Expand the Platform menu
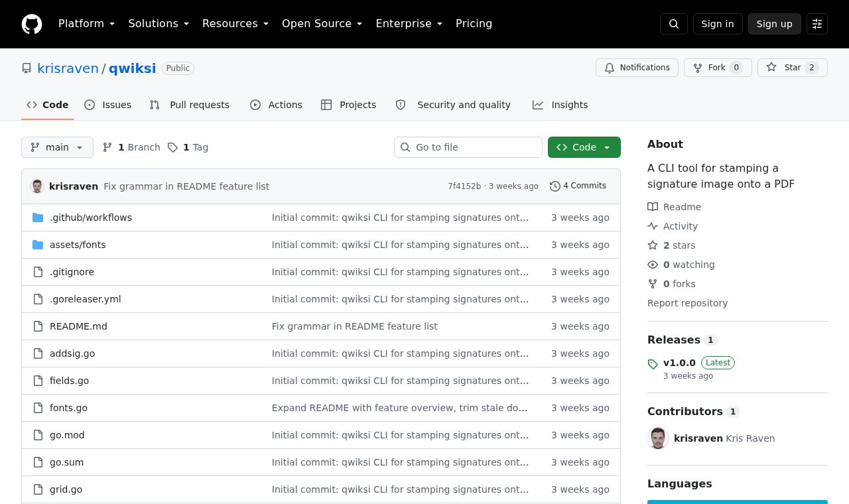849x504 pixels. pyautogui.click(x=86, y=24)
